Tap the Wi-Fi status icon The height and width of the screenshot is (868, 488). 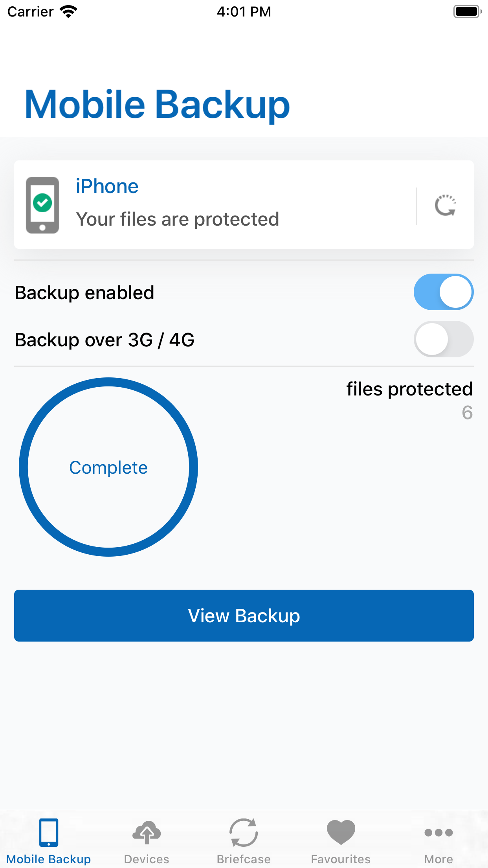pyautogui.click(x=68, y=11)
